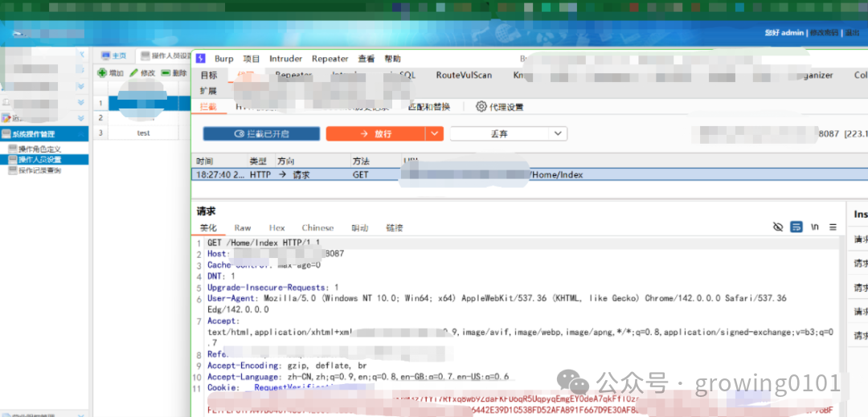
Task: Click the 时间 column header
Action: 204,161
